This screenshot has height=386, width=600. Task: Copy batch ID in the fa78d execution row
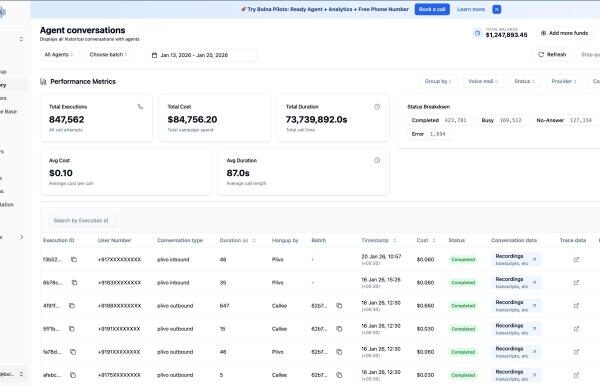[x=339, y=352]
